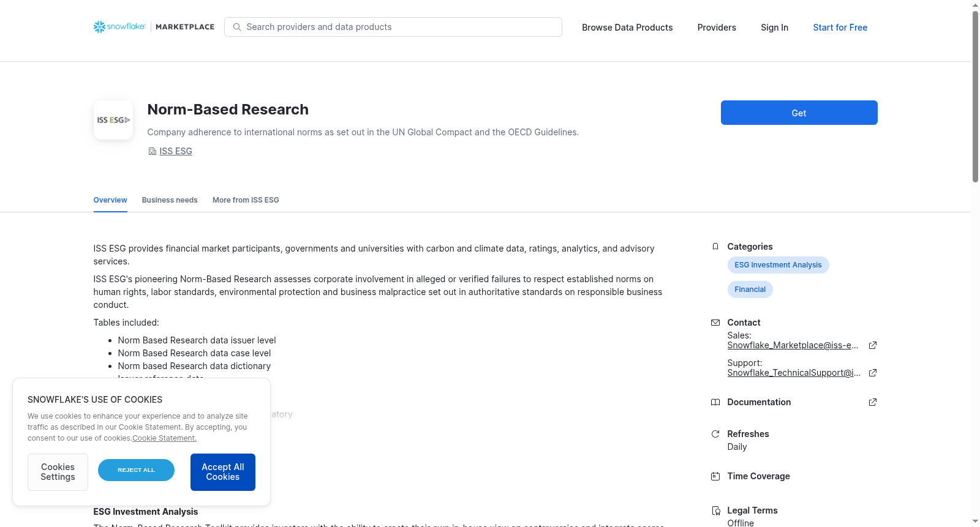This screenshot has width=980, height=527.
Task: Open Cookies Settings
Action: (x=58, y=472)
